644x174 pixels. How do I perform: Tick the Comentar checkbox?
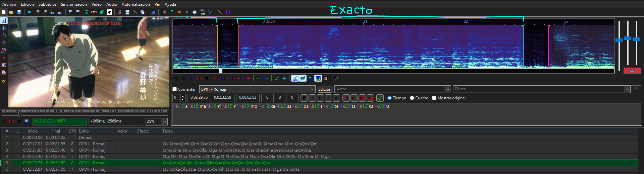tap(174, 89)
